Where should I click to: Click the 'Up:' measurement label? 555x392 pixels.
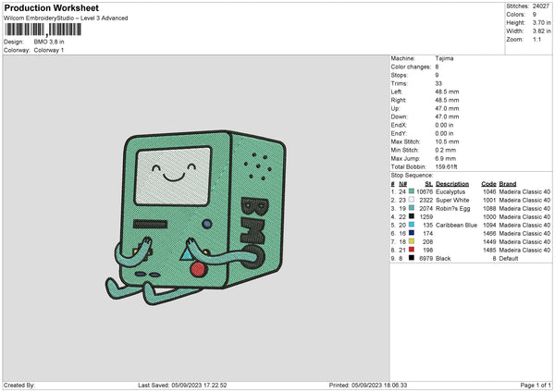click(x=395, y=108)
